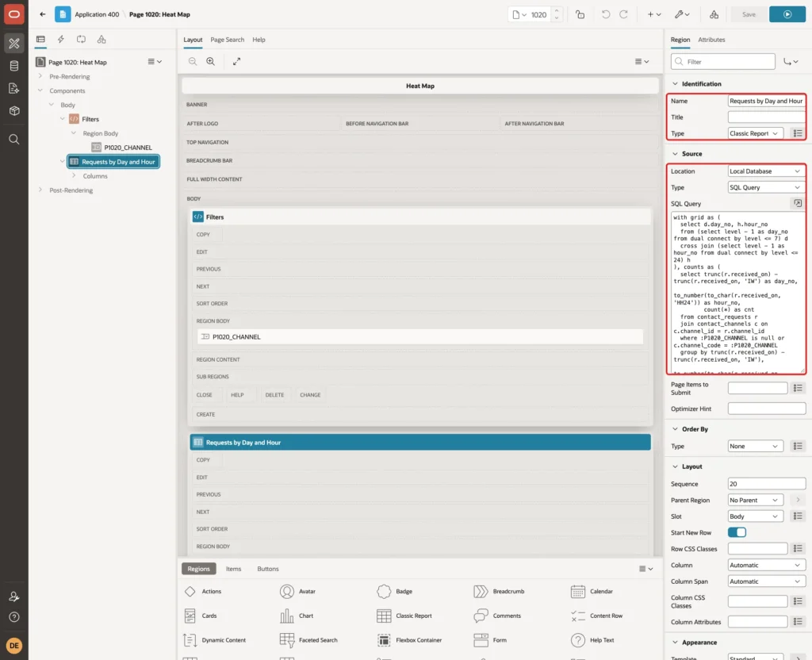Open Shared Components icon in top toolbar

pyautogui.click(x=714, y=14)
